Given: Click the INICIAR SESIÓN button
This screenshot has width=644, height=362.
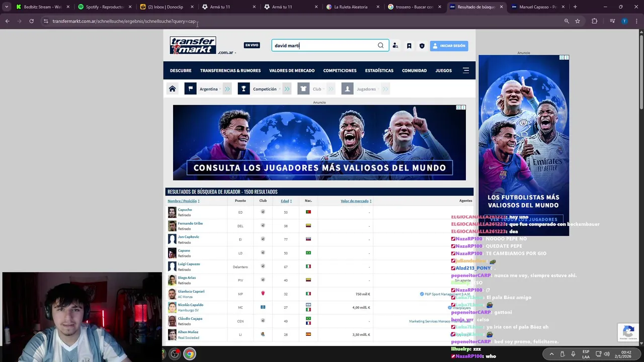Looking at the screenshot, I should pos(449,46).
